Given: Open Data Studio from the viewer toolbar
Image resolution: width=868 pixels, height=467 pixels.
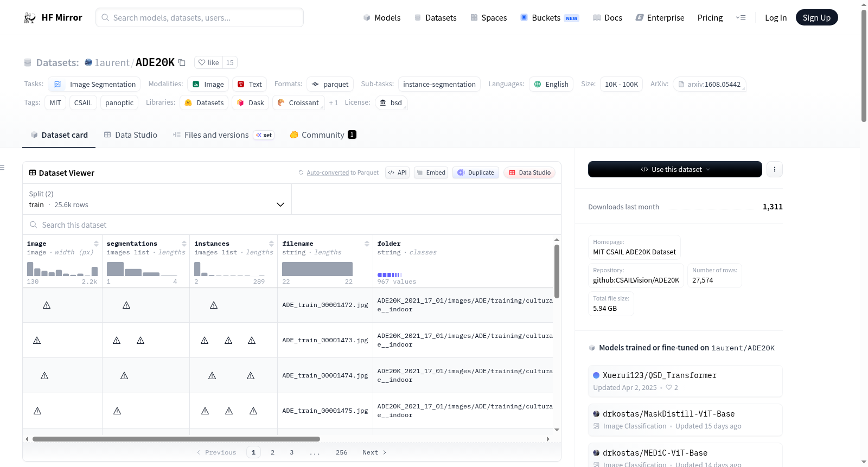Looking at the screenshot, I should [x=529, y=172].
